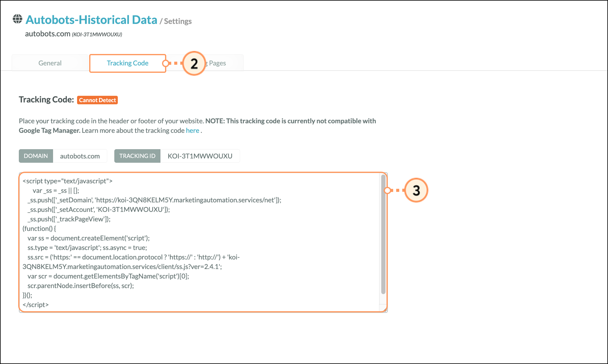Follow the 'here' tracking code link

pyautogui.click(x=193, y=130)
